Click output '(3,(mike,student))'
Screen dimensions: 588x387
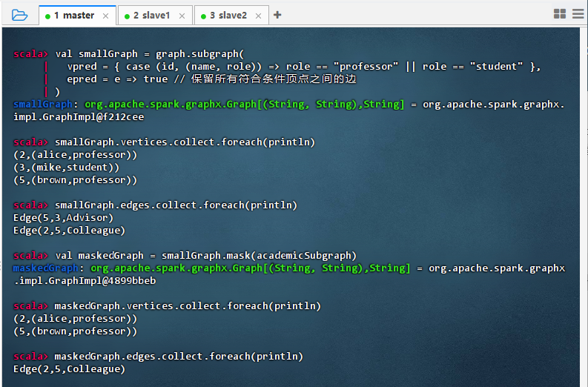67,168
